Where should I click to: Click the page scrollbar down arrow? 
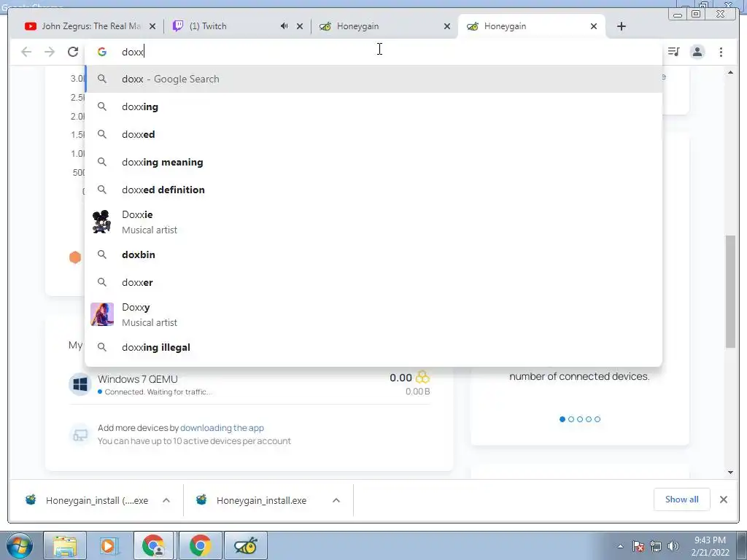click(x=731, y=472)
